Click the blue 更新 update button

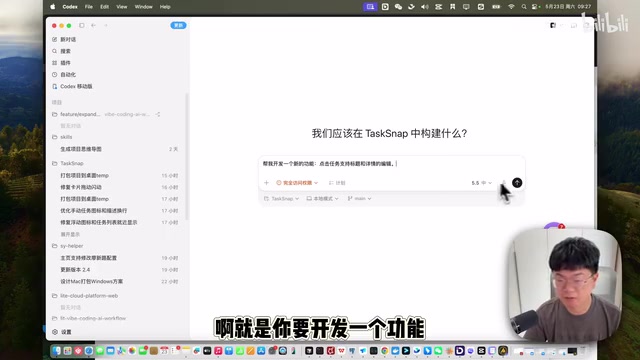click(x=178, y=25)
